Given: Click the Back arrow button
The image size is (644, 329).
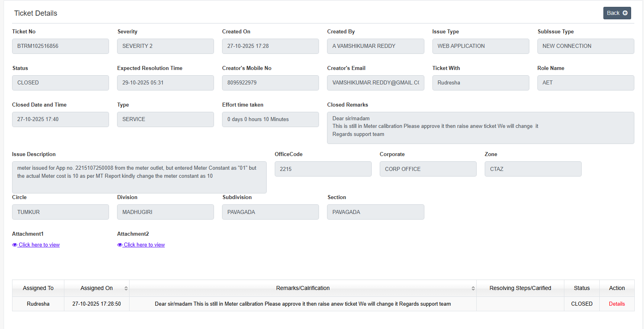Looking at the screenshot, I should pos(617,13).
